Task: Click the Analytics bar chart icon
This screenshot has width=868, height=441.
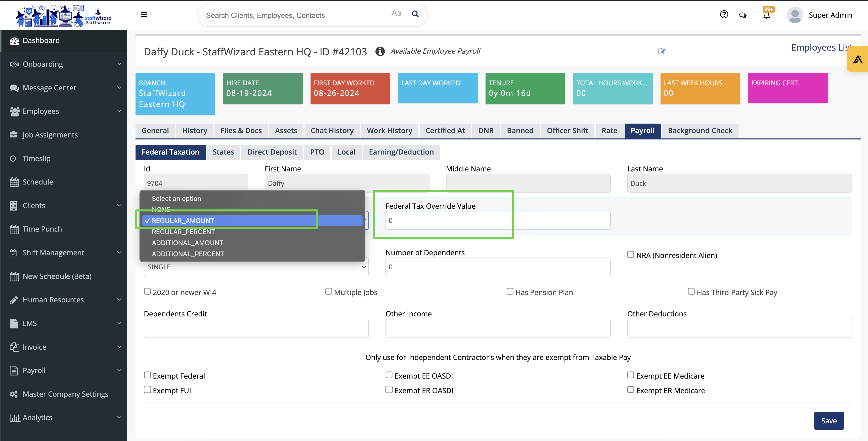Action: pos(15,418)
